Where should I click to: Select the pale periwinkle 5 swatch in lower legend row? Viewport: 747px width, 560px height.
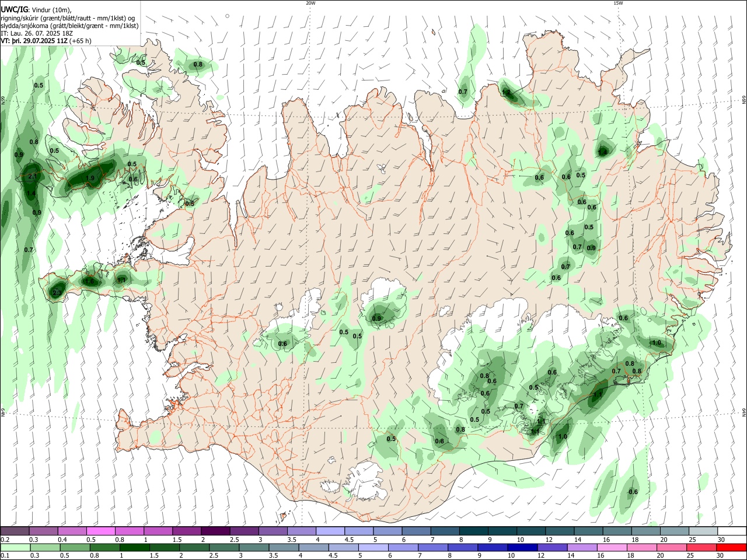click(x=372, y=547)
